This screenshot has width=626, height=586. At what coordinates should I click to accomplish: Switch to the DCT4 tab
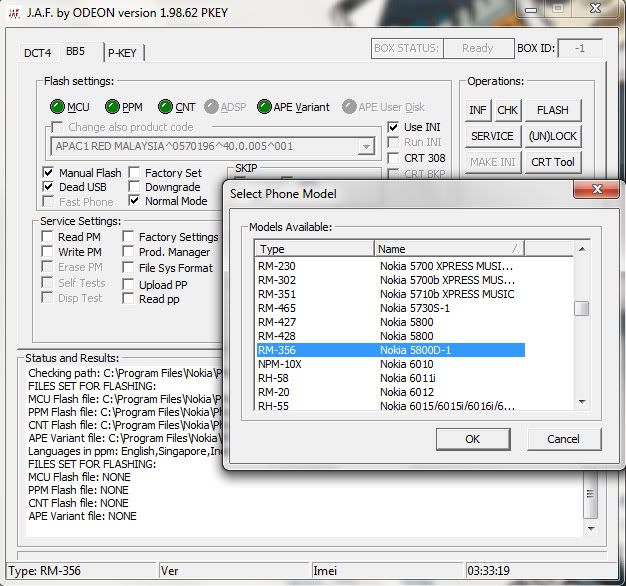(x=38, y=53)
